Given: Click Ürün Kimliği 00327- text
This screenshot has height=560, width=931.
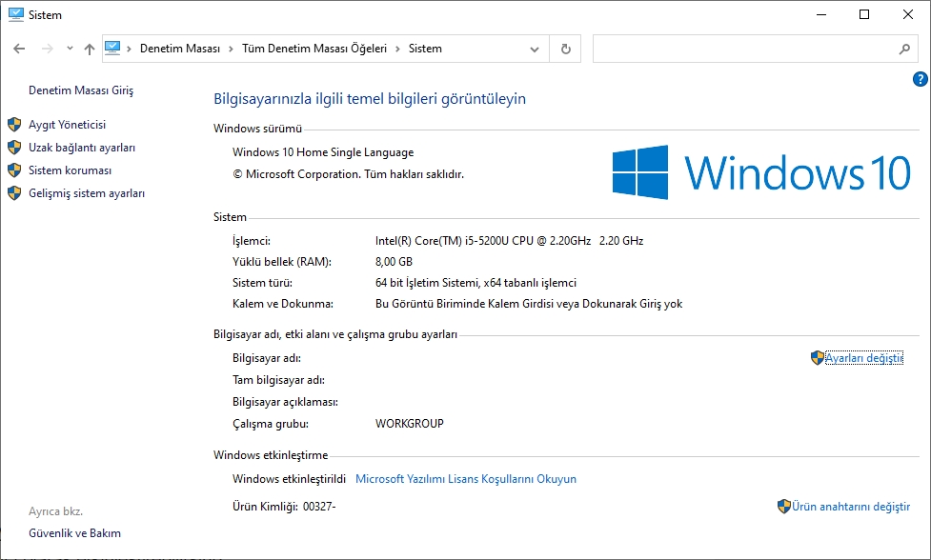Looking at the screenshot, I should (x=284, y=507).
